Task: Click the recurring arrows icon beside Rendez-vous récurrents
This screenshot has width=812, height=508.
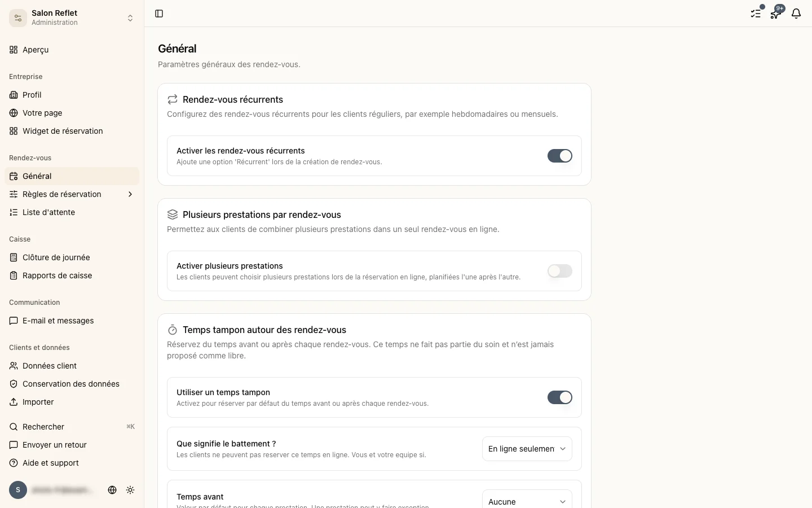Action: click(173, 99)
